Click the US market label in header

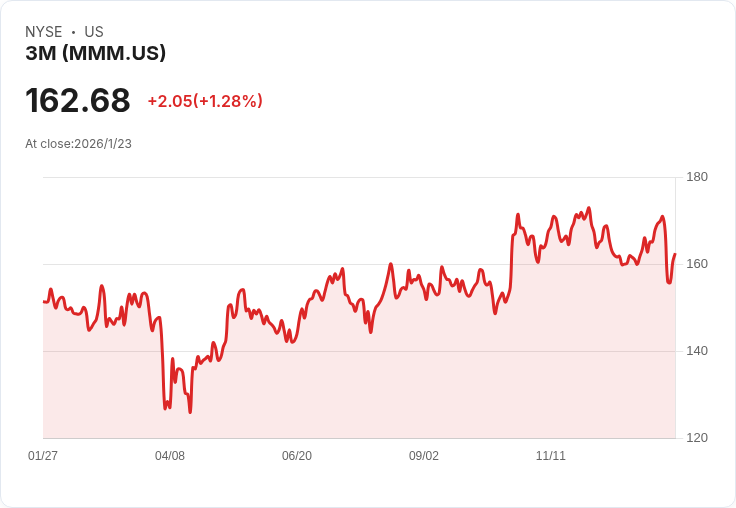tap(94, 32)
